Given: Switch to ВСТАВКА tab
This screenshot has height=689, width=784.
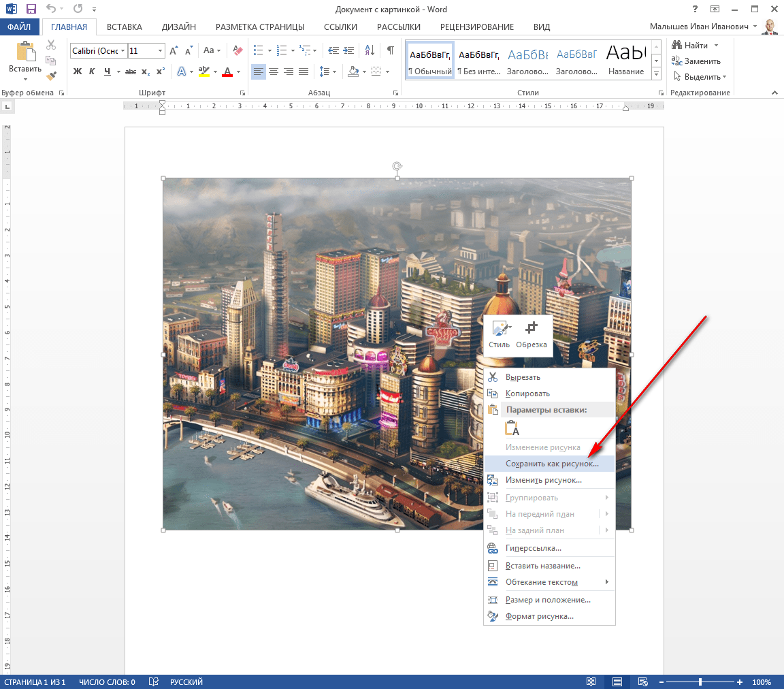Looking at the screenshot, I should point(125,27).
